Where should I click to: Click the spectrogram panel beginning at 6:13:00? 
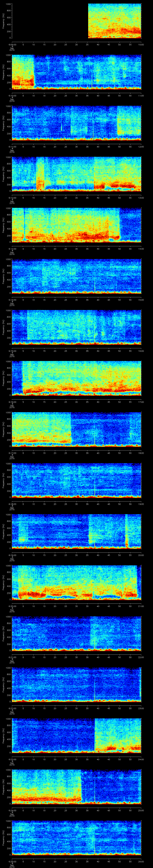[x=77, y=225]
